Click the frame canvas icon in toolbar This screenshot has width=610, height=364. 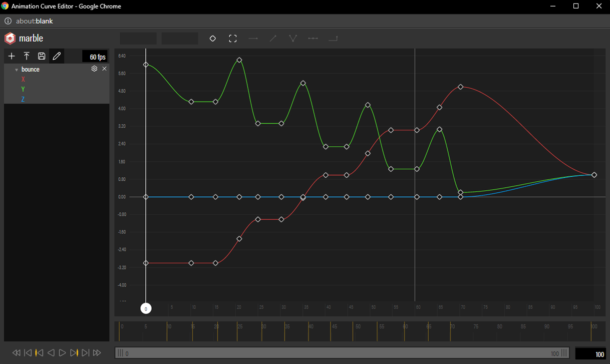pyautogui.click(x=232, y=39)
